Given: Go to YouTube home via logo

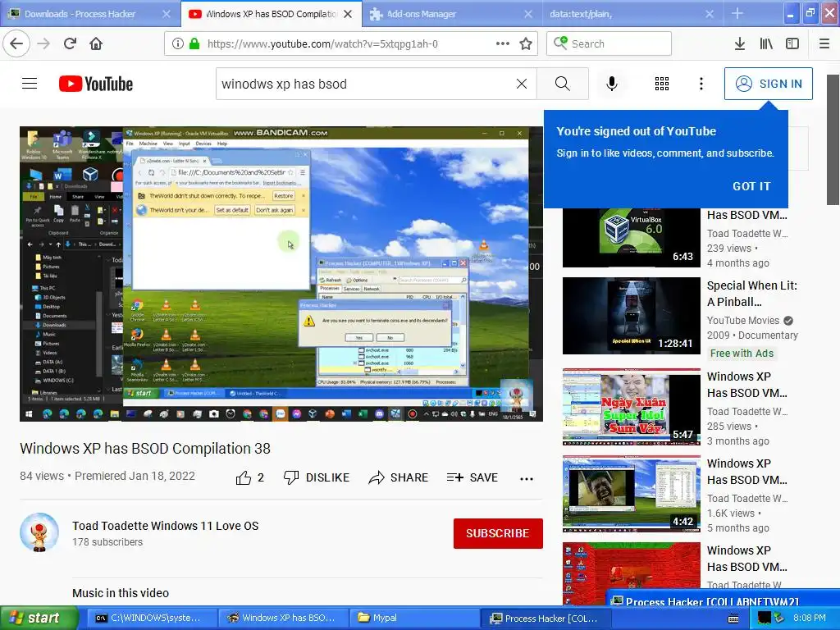Looking at the screenshot, I should (x=96, y=84).
